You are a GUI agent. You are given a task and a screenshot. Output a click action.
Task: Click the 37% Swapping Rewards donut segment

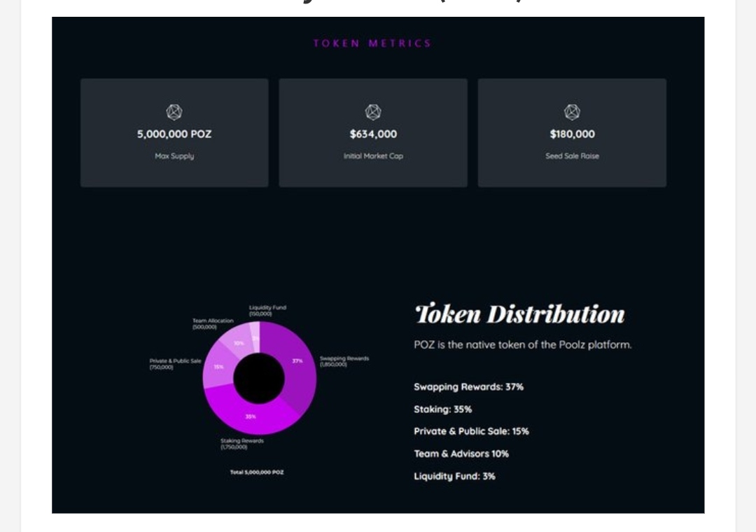click(x=297, y=367)
